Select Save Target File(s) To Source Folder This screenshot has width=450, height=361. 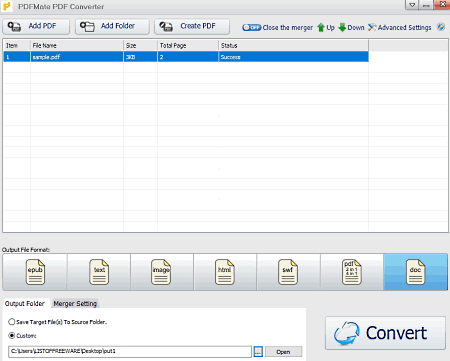[x=12, y=322]
